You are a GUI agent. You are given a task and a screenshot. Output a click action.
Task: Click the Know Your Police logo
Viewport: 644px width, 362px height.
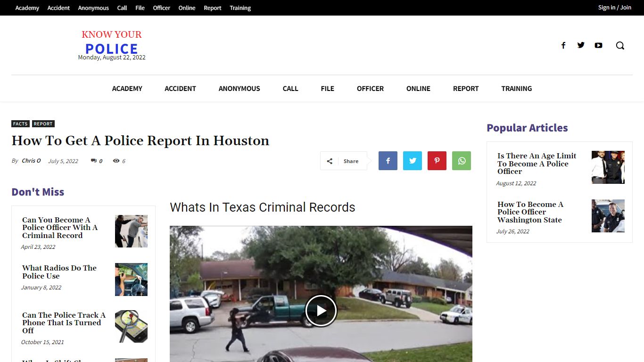coord(112,42)
